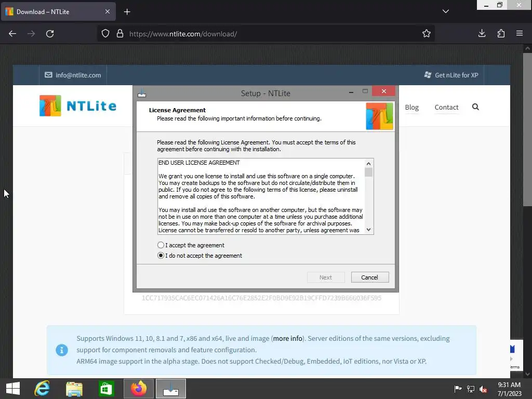Open Action Center flag in tray

click(x=458, y=389)
